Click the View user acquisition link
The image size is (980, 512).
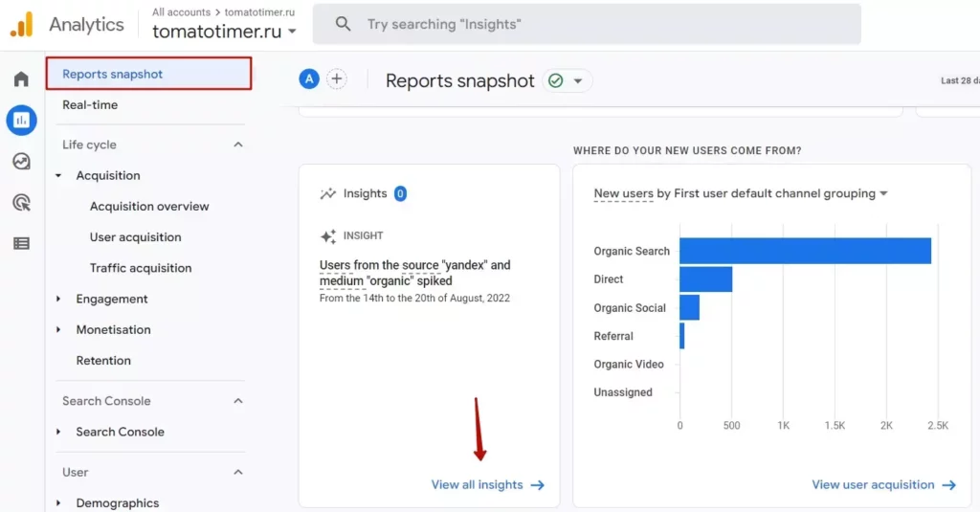[x=883, y=485]
